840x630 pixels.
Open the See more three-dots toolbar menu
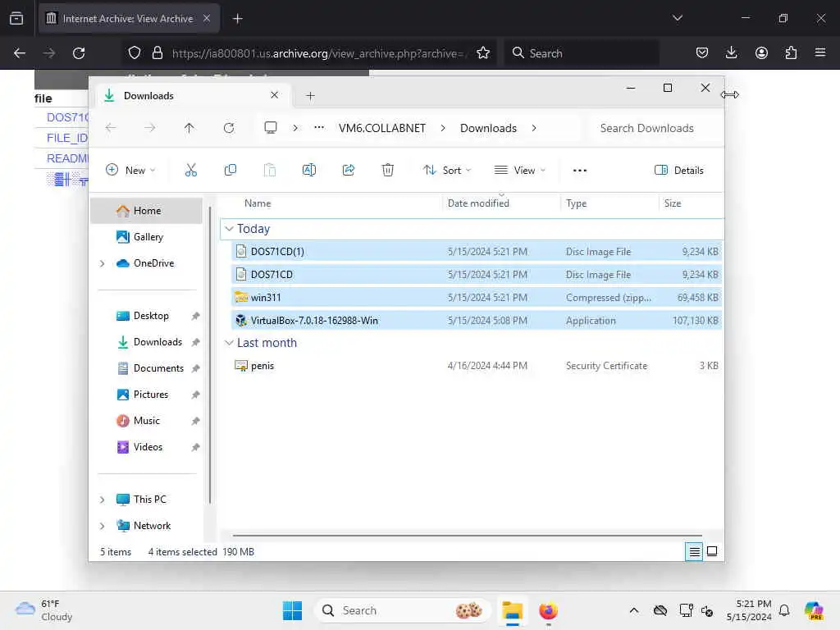tap(580, 171)
